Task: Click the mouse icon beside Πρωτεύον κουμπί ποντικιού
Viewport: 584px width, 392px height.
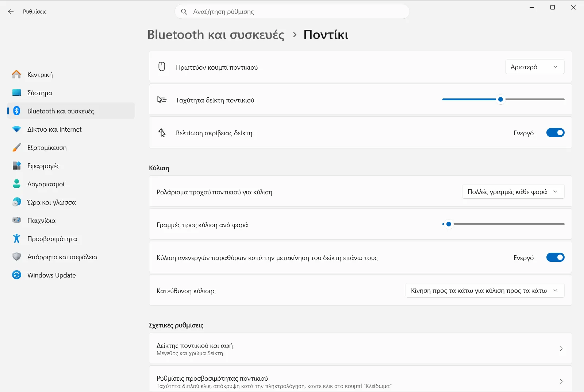Action: click(162, 67)
